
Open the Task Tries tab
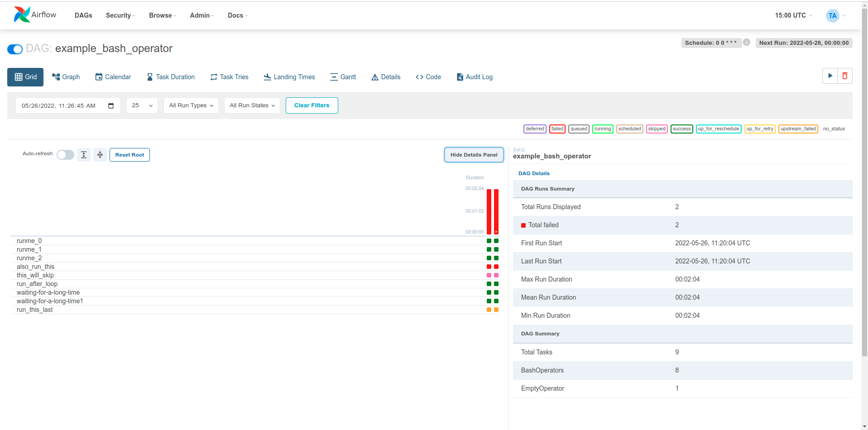coord(230,77)
